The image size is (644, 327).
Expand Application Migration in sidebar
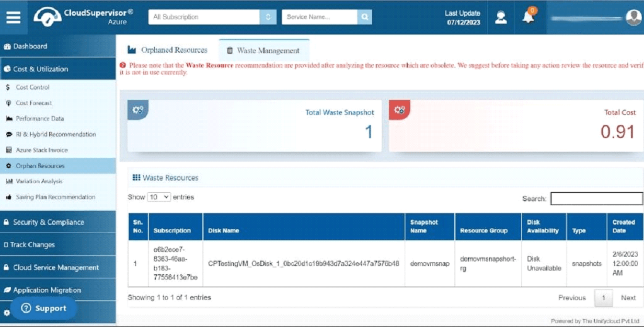(58, 290)
